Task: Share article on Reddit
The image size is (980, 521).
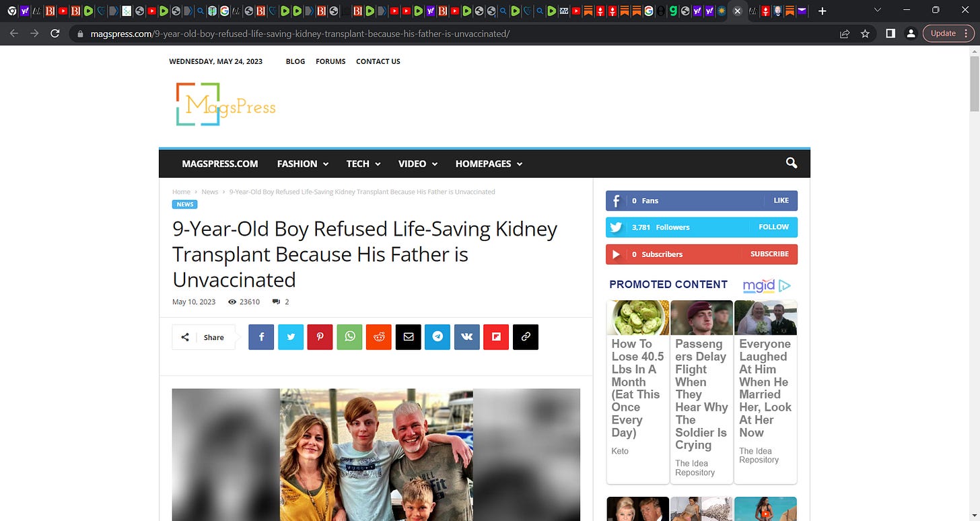Action: tap(379, 337)
